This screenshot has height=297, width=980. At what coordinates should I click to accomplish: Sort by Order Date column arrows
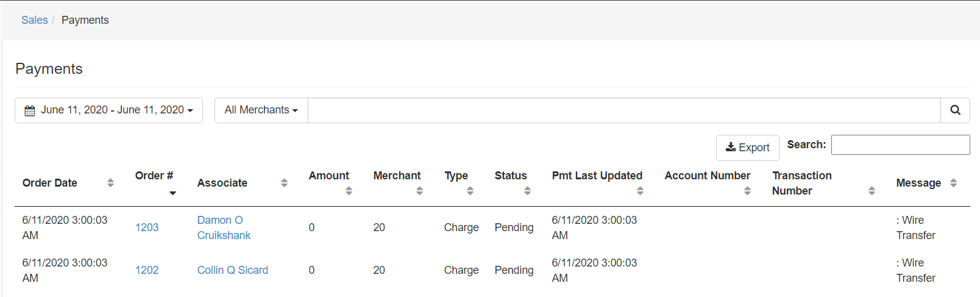[110, 183]
